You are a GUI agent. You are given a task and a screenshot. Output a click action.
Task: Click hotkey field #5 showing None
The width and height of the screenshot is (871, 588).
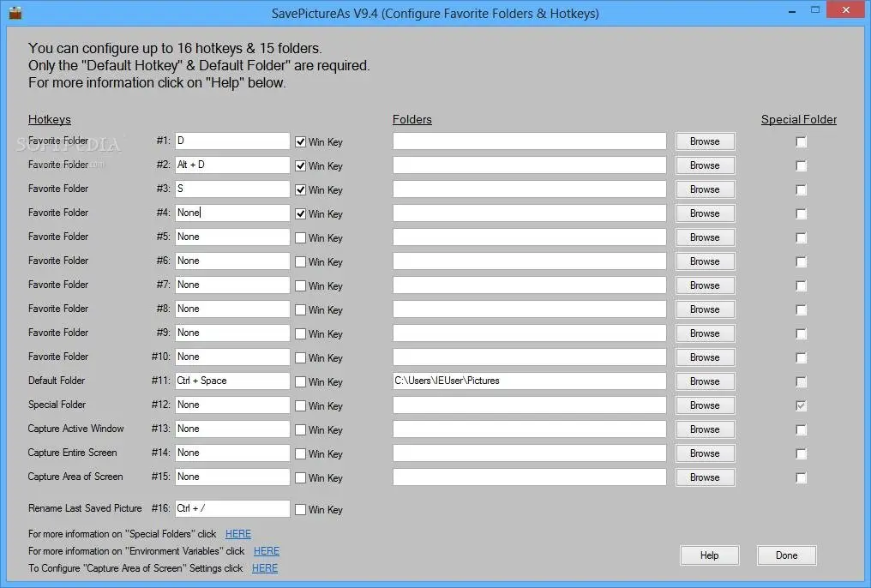tap(232, 237)
